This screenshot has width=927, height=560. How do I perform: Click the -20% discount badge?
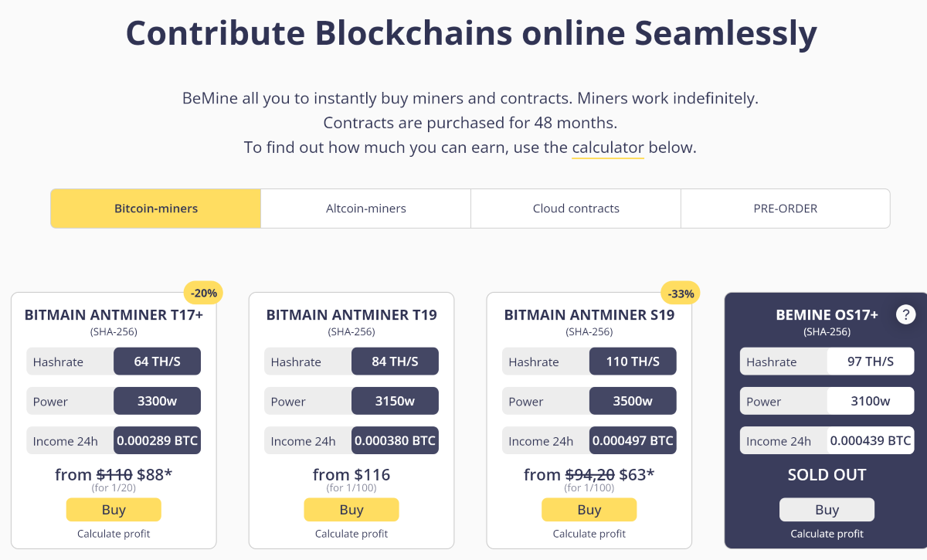click(x=204, y=293)
